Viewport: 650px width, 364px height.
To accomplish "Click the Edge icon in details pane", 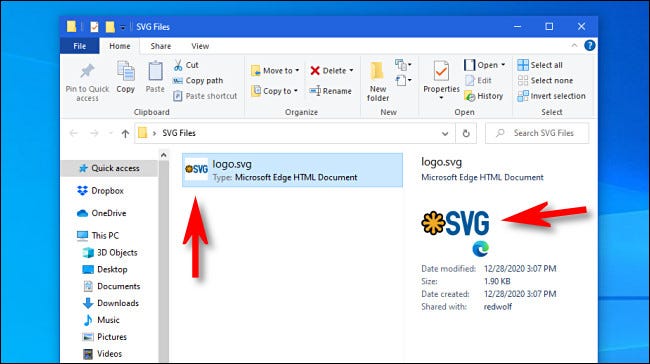I will (480, 249).
